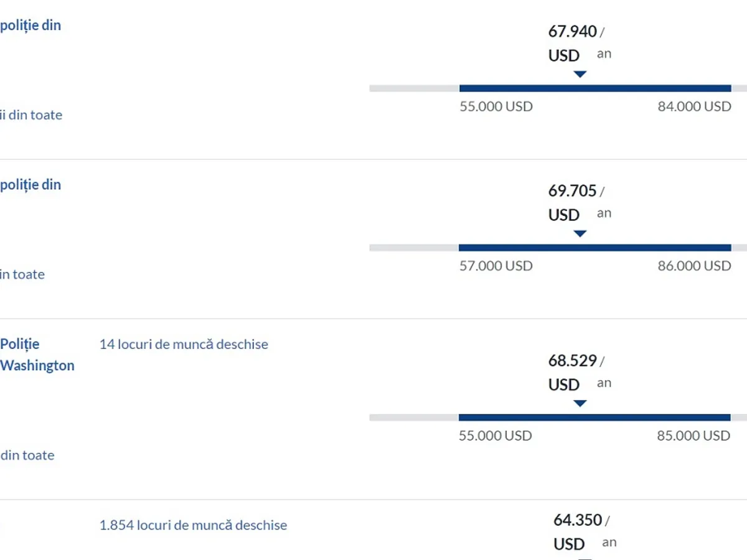Open the 1.854 locuri de muncă deschise link
Screen dimensions: 747x560
[193, 525]
